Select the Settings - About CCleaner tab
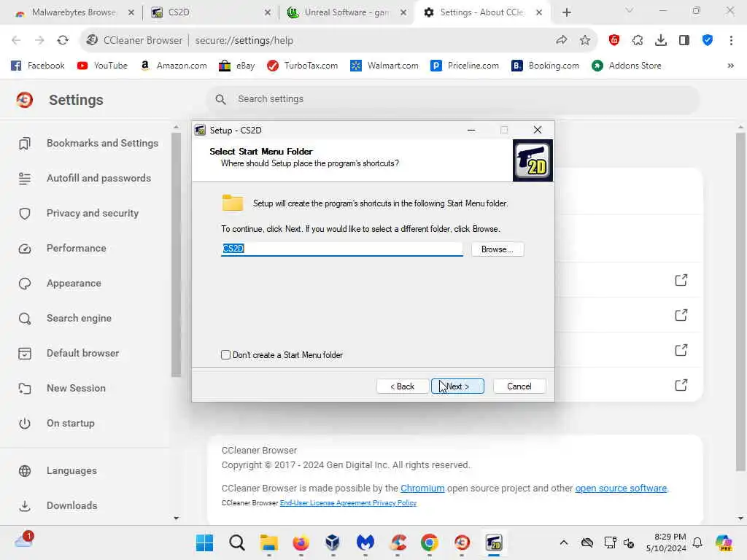Image resolution: width=747 pixels, height=560 pixels. (x=481, y=12)
